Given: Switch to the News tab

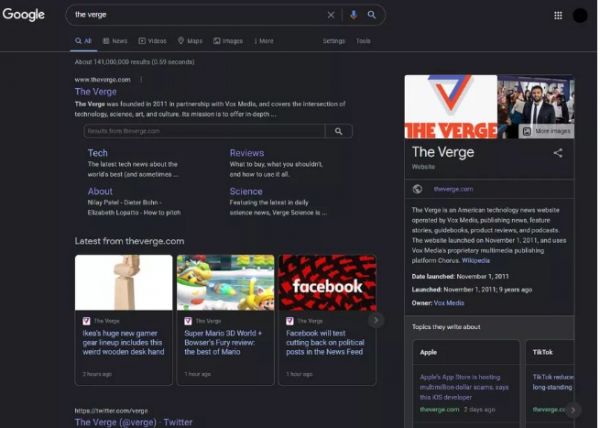Looking at the screenshot, I should (x=114, y=41).
